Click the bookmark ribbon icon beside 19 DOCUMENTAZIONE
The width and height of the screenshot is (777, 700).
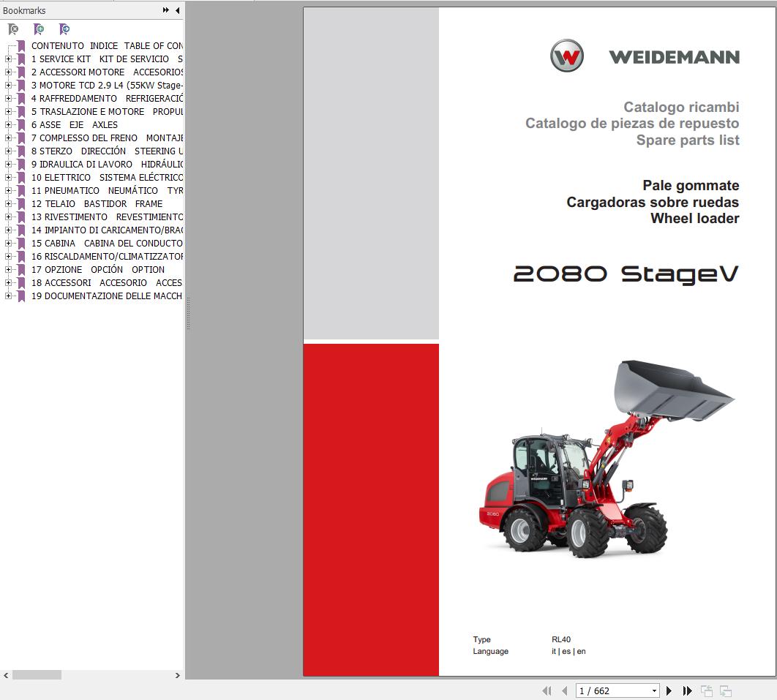[21, 296]
